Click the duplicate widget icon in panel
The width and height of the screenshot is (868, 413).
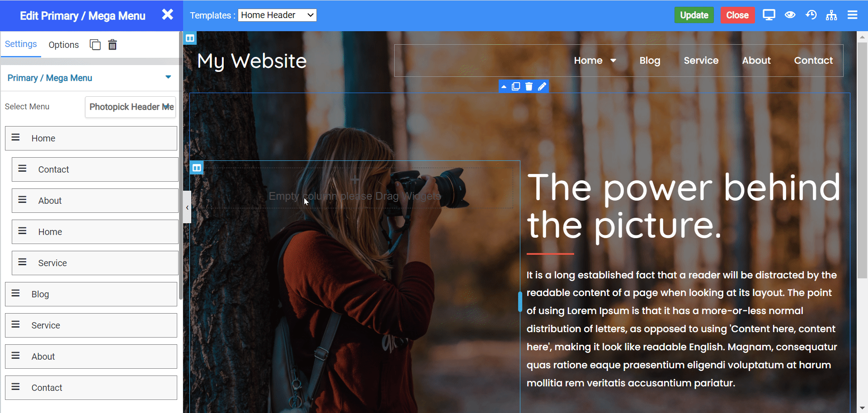[95, 45]
